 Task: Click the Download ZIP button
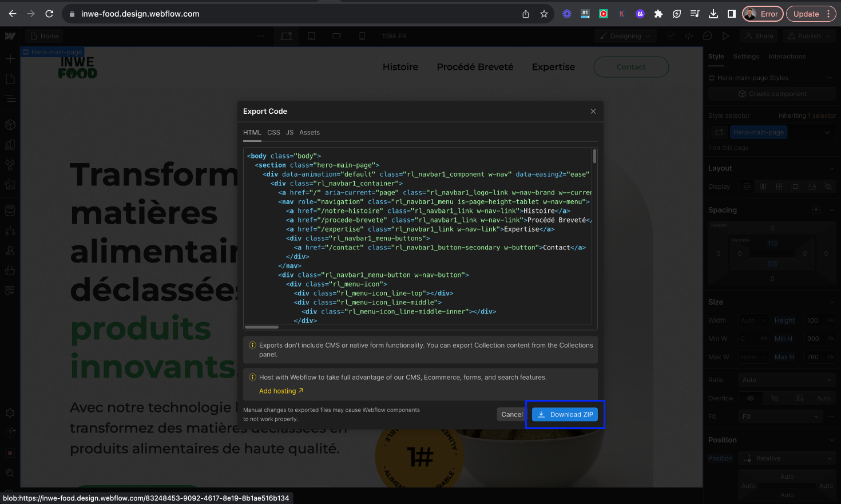click(565, 414)
